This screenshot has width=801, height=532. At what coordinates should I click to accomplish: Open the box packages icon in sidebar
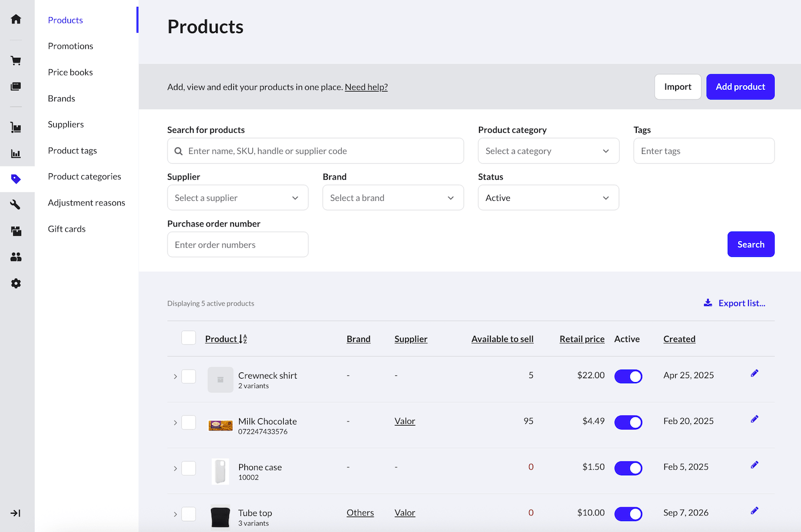click(x=16, y=231)
